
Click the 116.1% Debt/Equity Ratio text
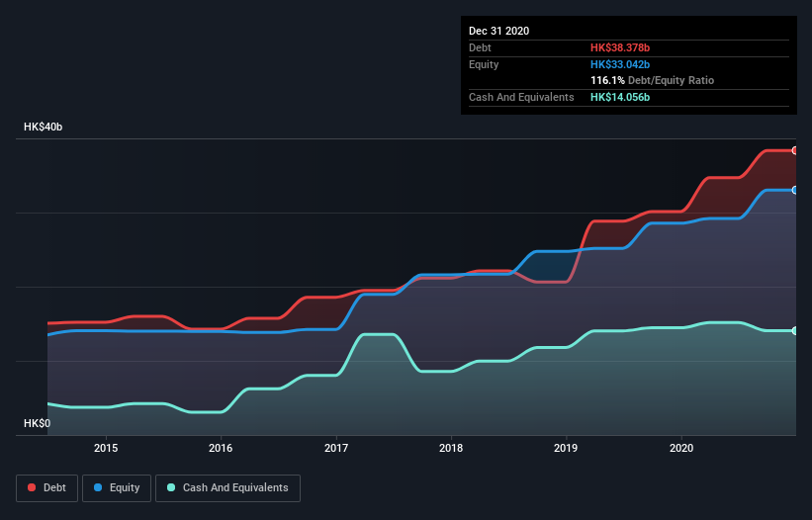pos(652,81)
